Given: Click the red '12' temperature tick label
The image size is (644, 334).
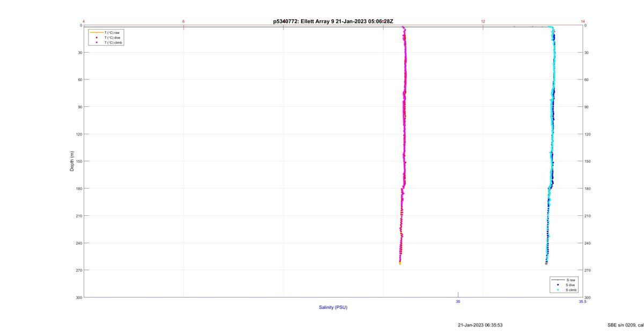Looking at the screenshot, I should 483,21.
